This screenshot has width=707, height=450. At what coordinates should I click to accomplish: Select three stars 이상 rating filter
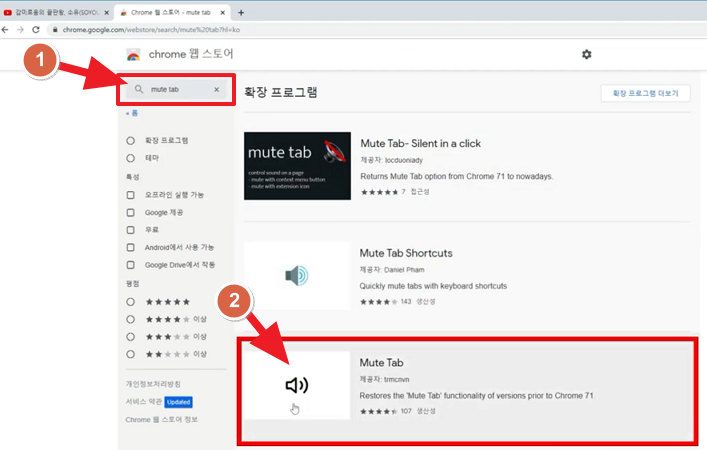point(130,337)
